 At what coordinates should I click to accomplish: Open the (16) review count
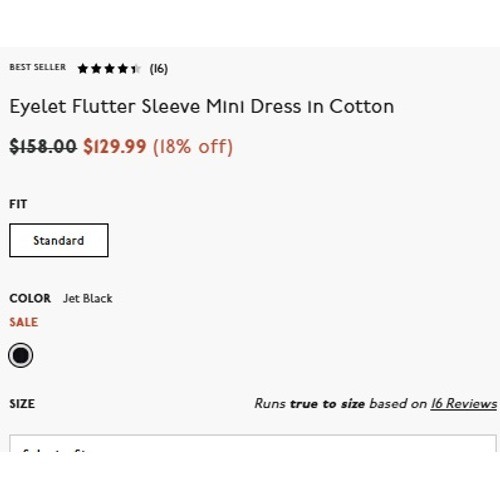(159, 69)
